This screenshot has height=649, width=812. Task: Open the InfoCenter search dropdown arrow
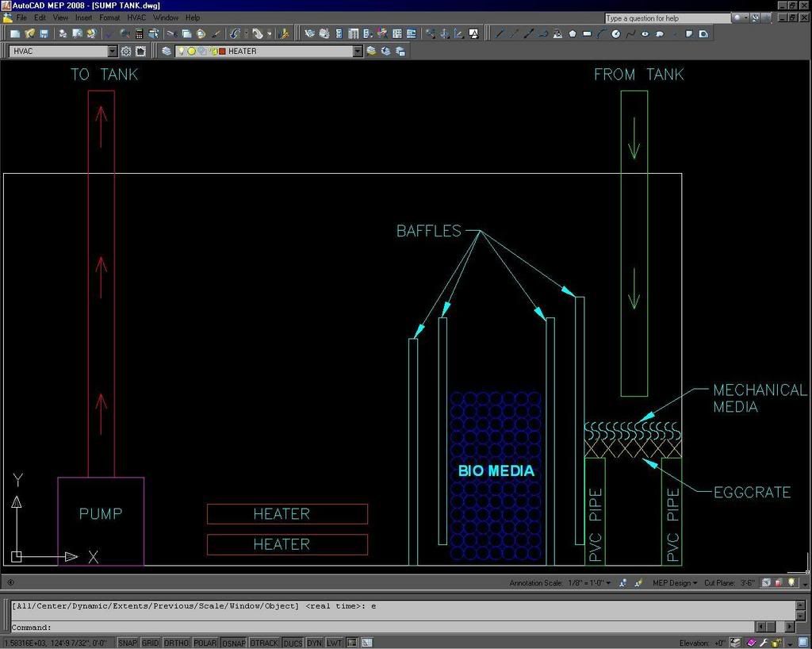point(745,17)
